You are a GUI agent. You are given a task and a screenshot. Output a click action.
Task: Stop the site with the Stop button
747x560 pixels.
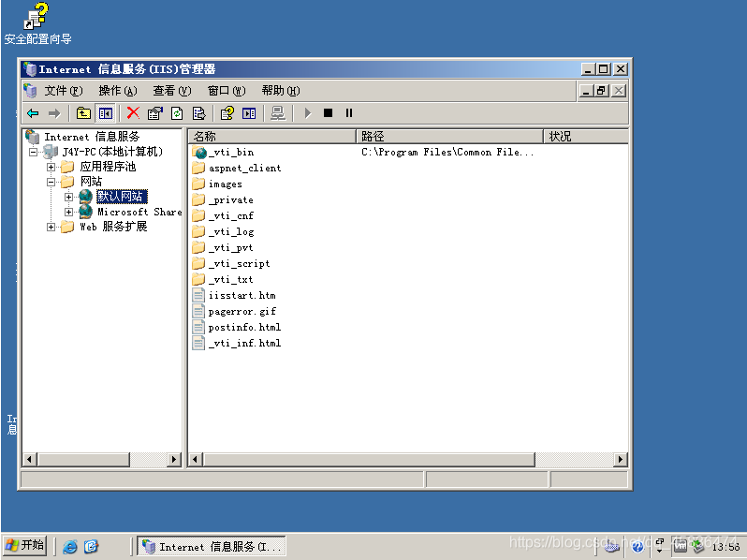pos(329,113)
